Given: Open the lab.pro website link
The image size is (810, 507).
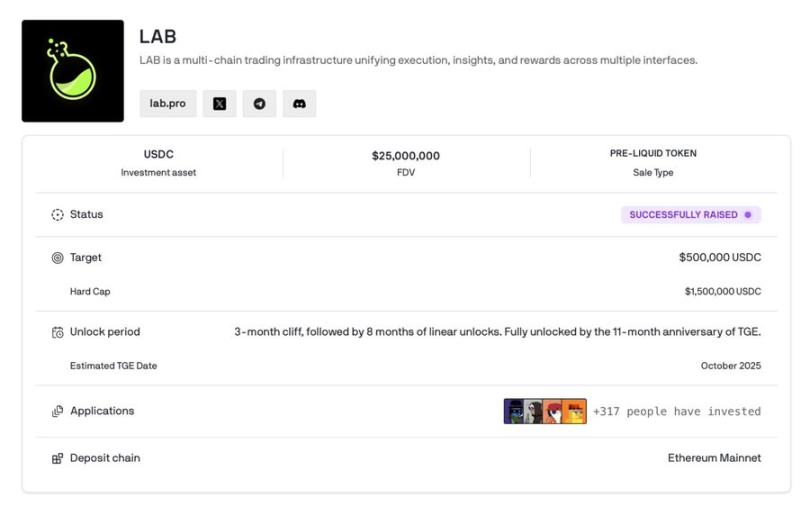Looking at the screenshot, I should [167, 103].
